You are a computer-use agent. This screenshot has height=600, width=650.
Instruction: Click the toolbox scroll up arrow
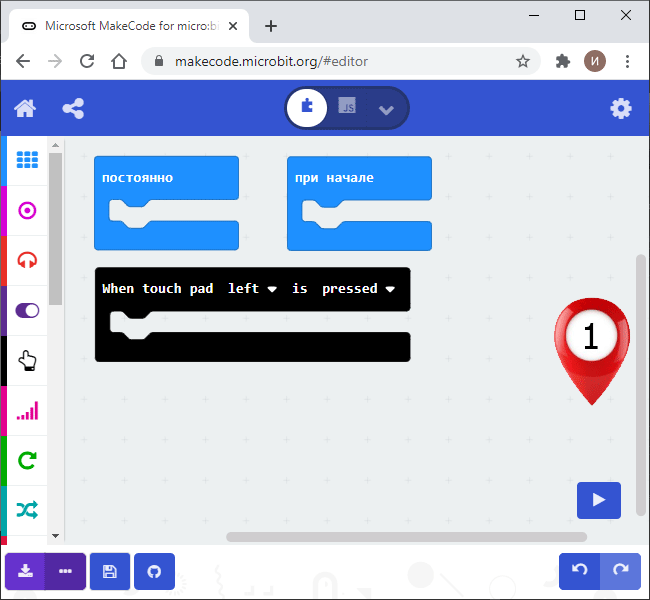tap(56, 145)
